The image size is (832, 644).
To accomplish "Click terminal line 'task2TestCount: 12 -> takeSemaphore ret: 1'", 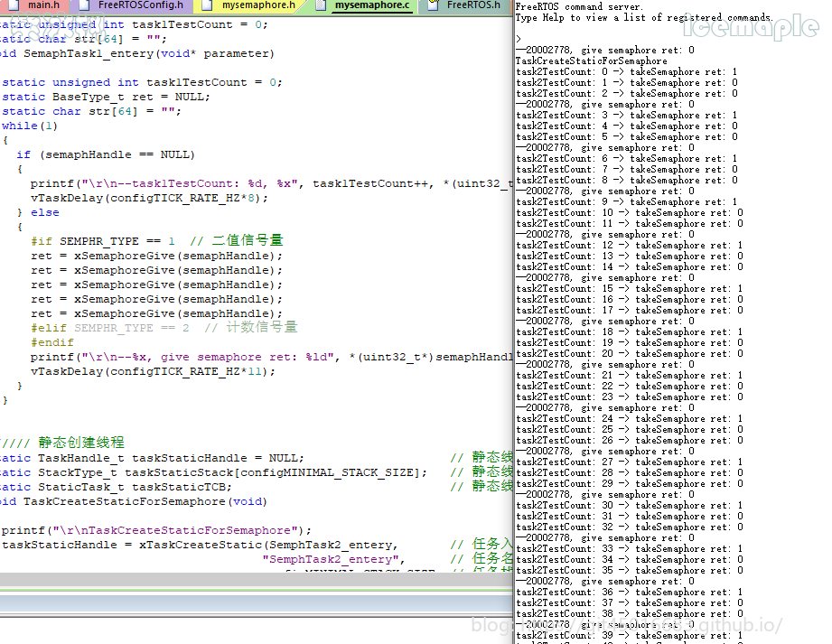I will pyautogui.click(x=630, y=245).
